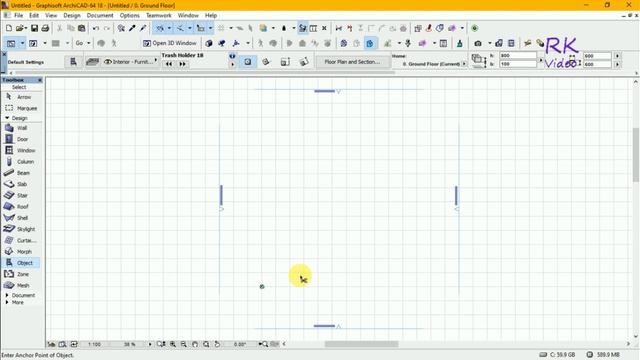Select the Shell tool

click(21, 218)
